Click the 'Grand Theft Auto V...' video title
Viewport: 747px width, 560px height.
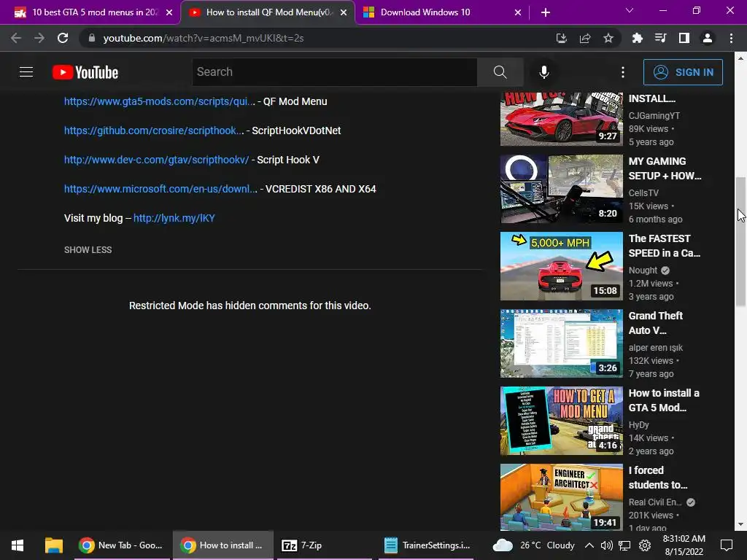click(x=656, y=323)
